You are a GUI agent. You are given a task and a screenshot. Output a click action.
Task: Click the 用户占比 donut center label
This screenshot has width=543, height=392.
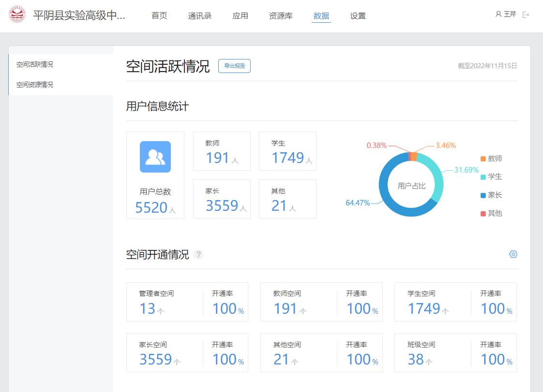[x=411, y=186]
